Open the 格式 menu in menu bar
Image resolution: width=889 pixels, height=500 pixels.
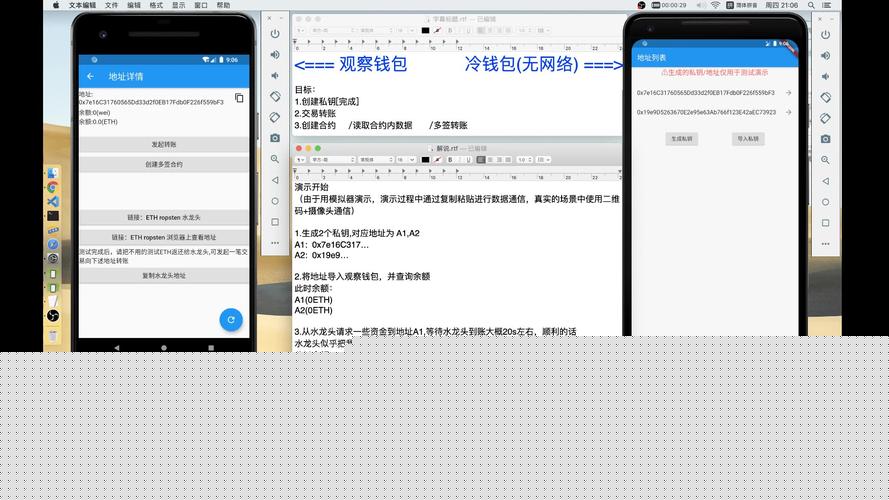(x=156, y=5)
